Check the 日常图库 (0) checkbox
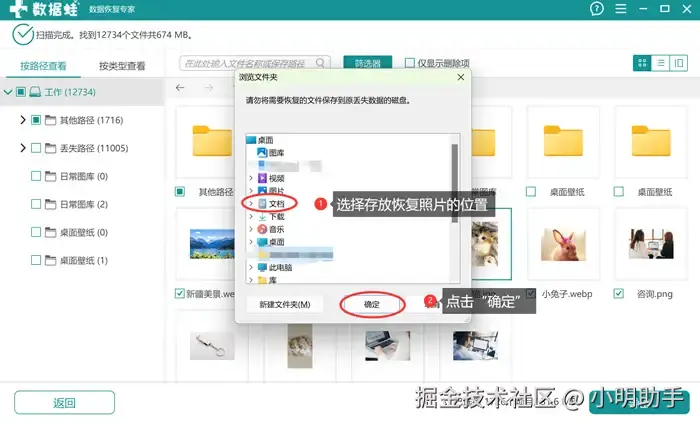This screenshot has height=426, width=700. (x=36, y=176)
